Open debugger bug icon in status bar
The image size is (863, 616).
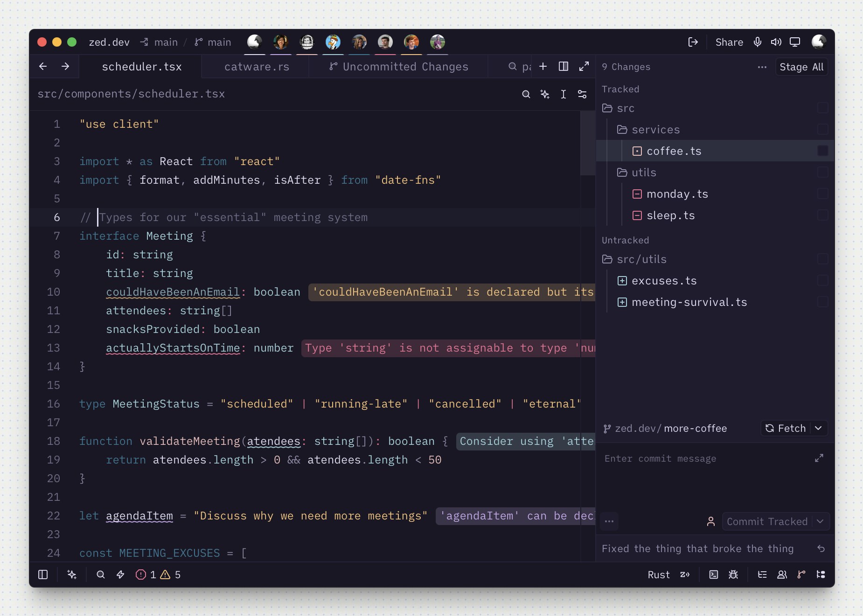[x=733, y=574]
